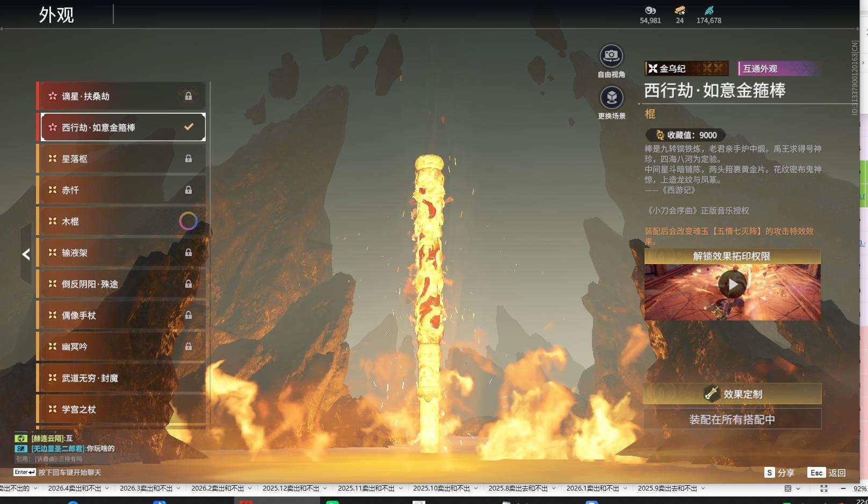This screenshot has height=504, width=868.
Task: Switch to the 2026.1卖出和不出 sheet tab
Action: [593, 488]
